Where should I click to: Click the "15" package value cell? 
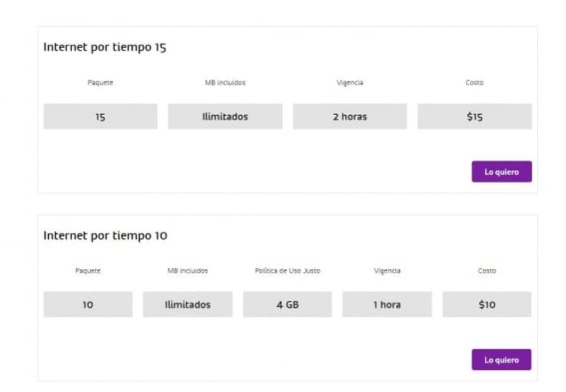point(100,116)
